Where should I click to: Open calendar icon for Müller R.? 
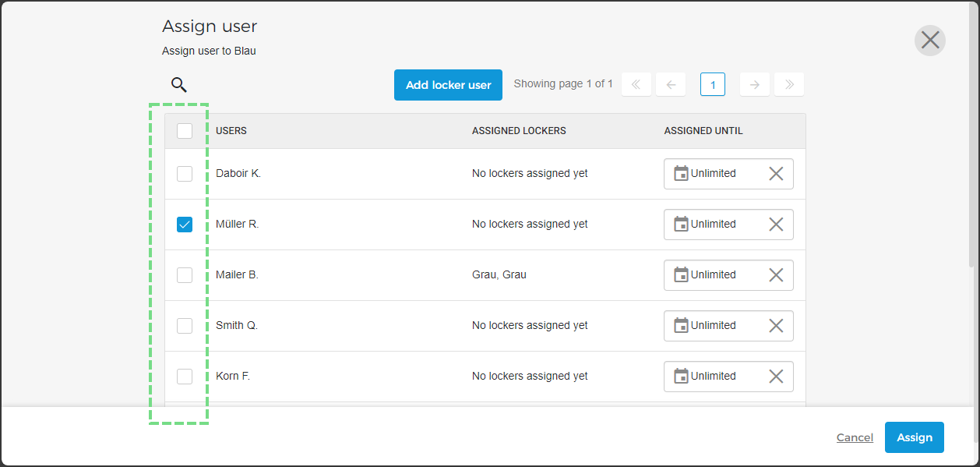pos(681,225)
